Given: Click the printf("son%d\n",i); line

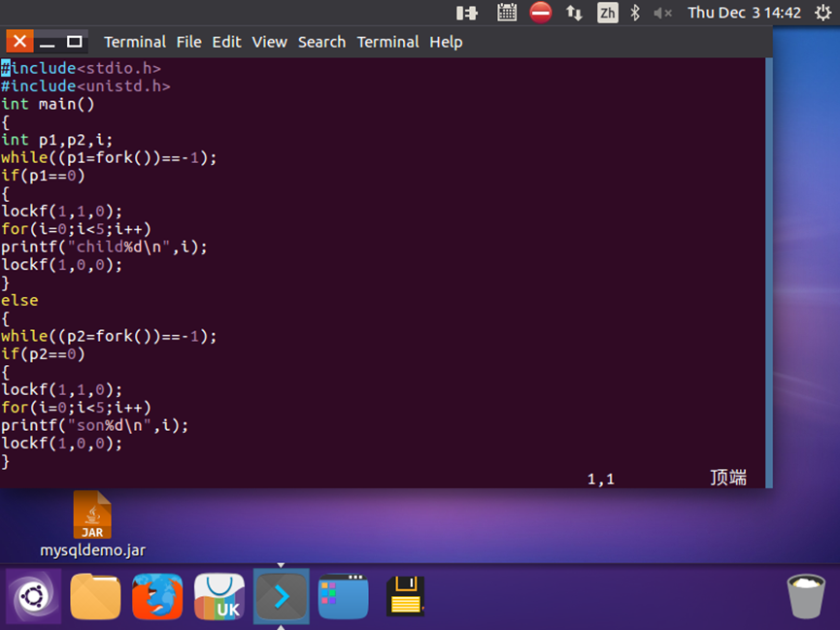Looking at the screenshot, I should 95,425.
